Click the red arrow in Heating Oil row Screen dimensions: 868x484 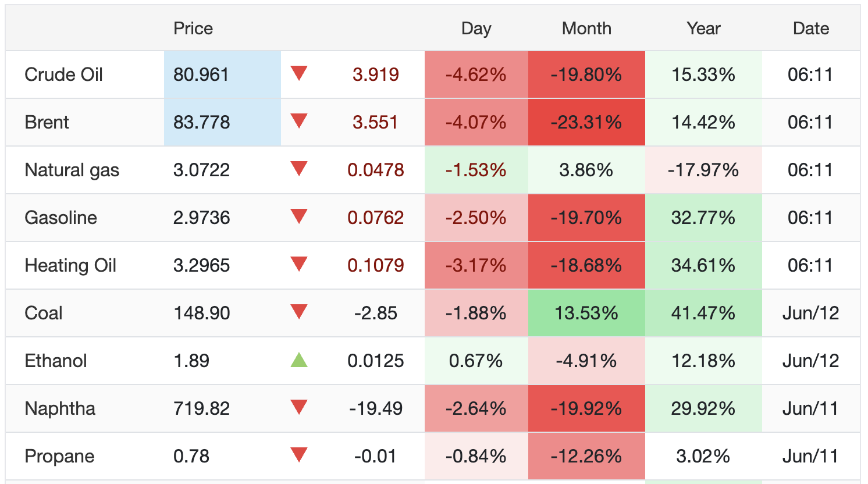coord(299,264)
